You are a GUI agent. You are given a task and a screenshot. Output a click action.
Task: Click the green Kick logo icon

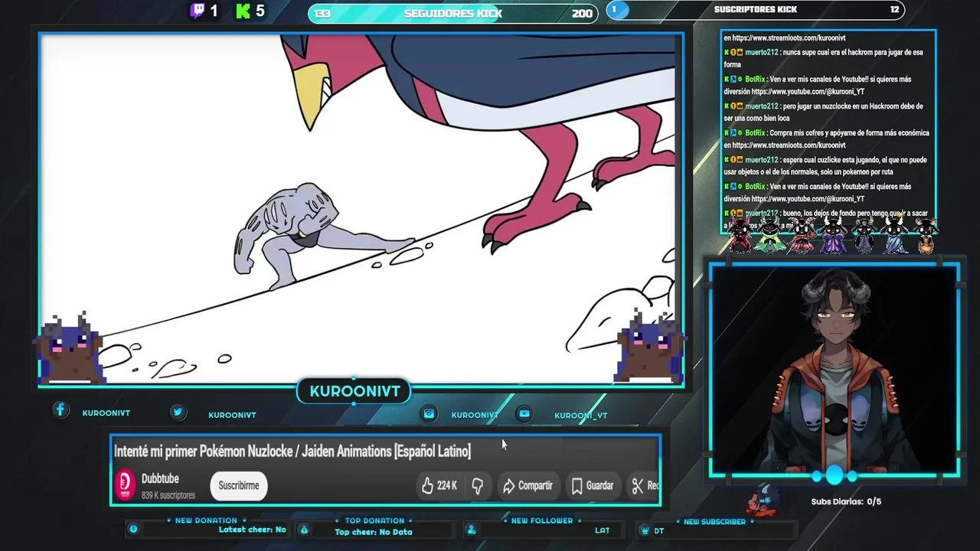click(x=243, y=11)
